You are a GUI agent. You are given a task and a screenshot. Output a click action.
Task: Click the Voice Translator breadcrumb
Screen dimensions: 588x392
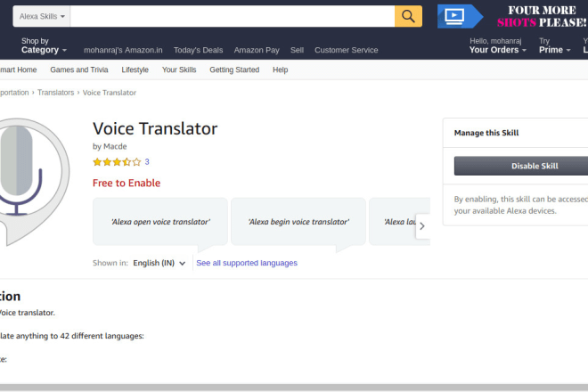click(x=109, y=93)
